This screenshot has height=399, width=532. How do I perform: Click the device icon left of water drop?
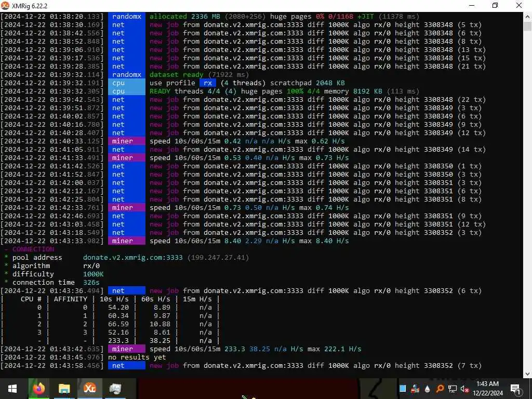[x=415, y=389]
